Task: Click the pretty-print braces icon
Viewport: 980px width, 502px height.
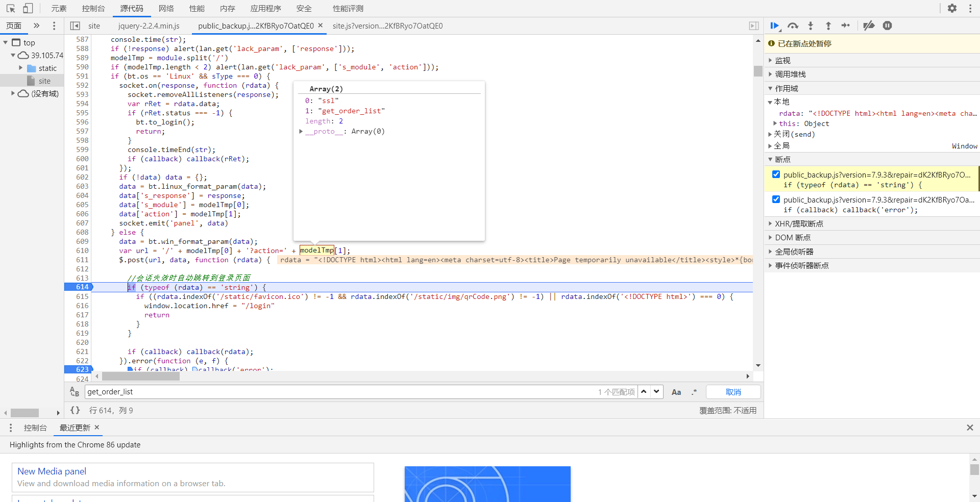Action: pos(75,410)
